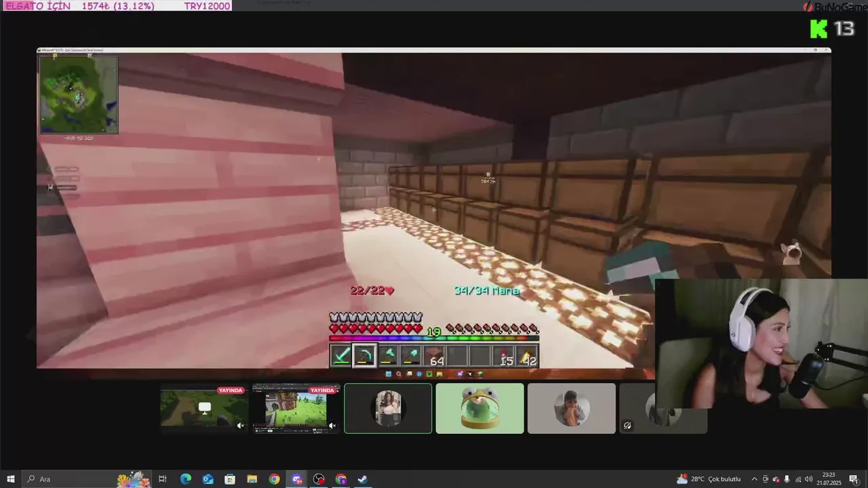Click the 34/34 Mana indicator

(487, 291)
